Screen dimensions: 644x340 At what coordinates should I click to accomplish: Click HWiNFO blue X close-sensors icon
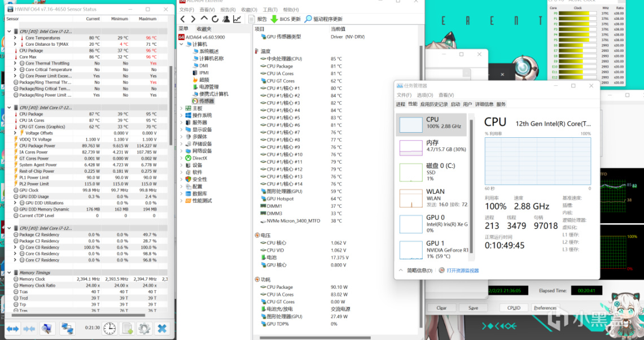162,329
